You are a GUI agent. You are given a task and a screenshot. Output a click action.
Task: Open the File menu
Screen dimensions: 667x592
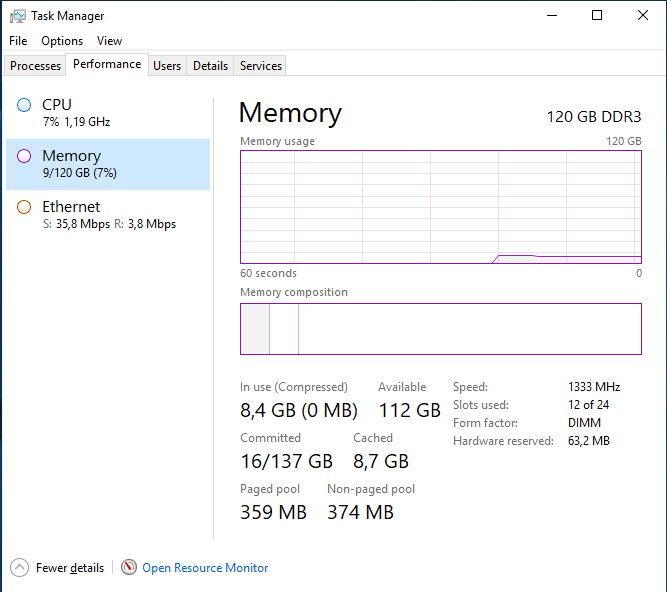click(x=18, y=41)
